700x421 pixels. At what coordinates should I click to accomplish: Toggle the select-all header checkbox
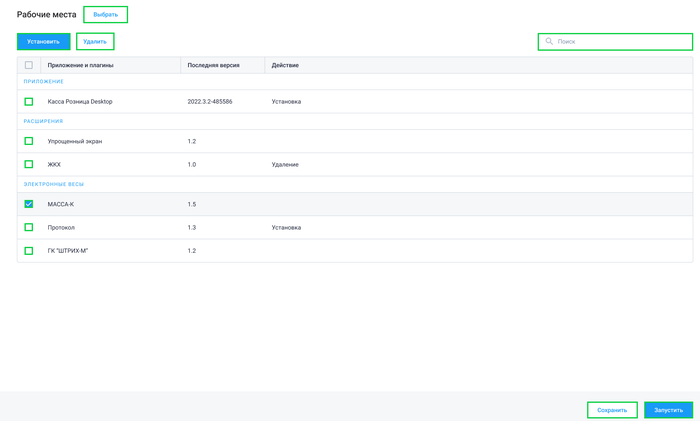point(29,65)
